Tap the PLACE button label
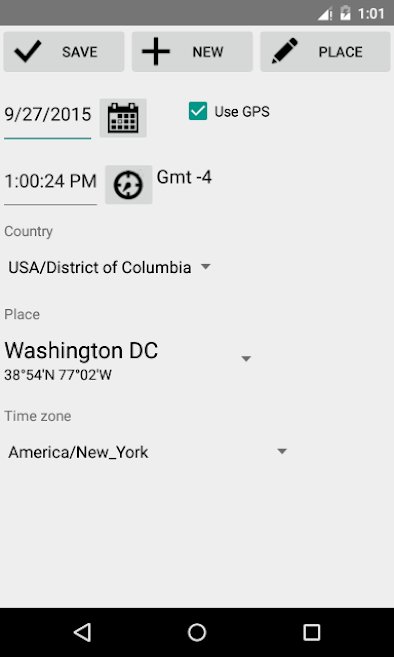This screenshot has height=657, width=394. [340, 52]
